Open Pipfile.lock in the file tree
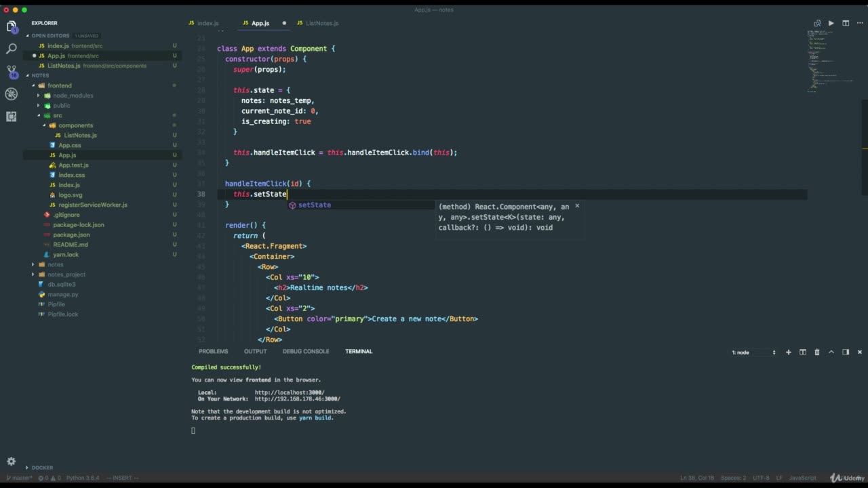This screenshot has height=488, width=868. [x=62, y=314]
